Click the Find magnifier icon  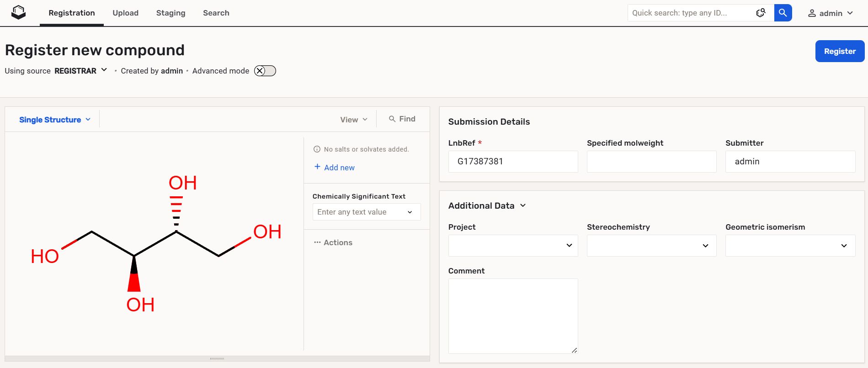(x=392, y=119)
